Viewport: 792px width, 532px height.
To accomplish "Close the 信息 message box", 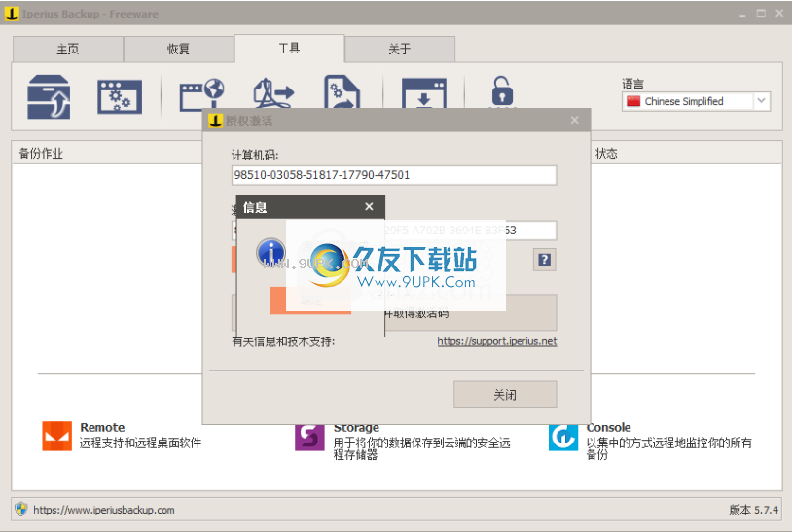I will 369,206.
